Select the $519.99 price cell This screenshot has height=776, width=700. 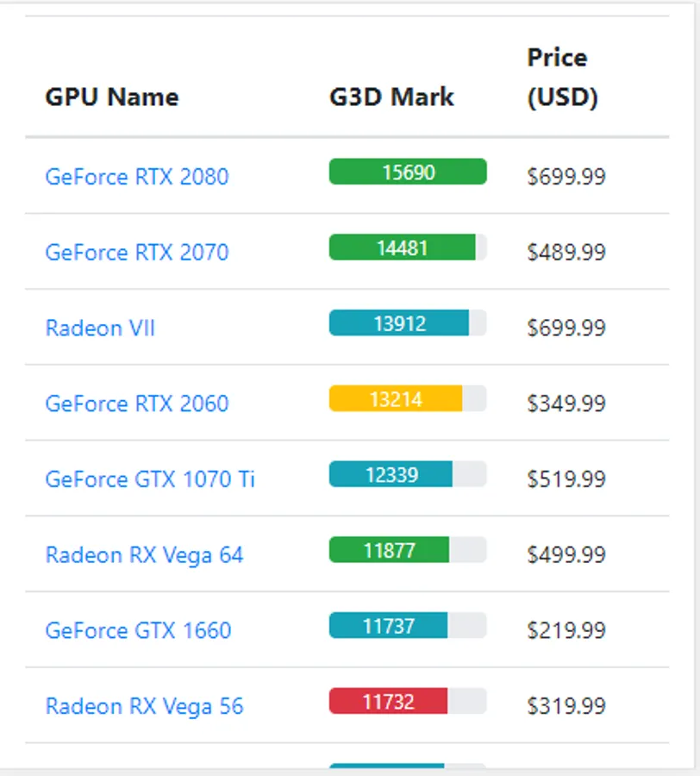(x=566, y=479)
